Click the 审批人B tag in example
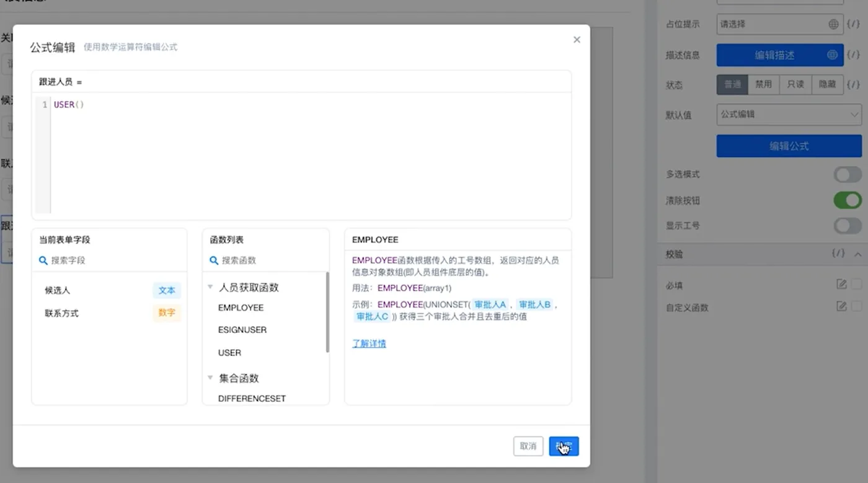Viewport: 868px width, 483px height. [x=534, y=304]
